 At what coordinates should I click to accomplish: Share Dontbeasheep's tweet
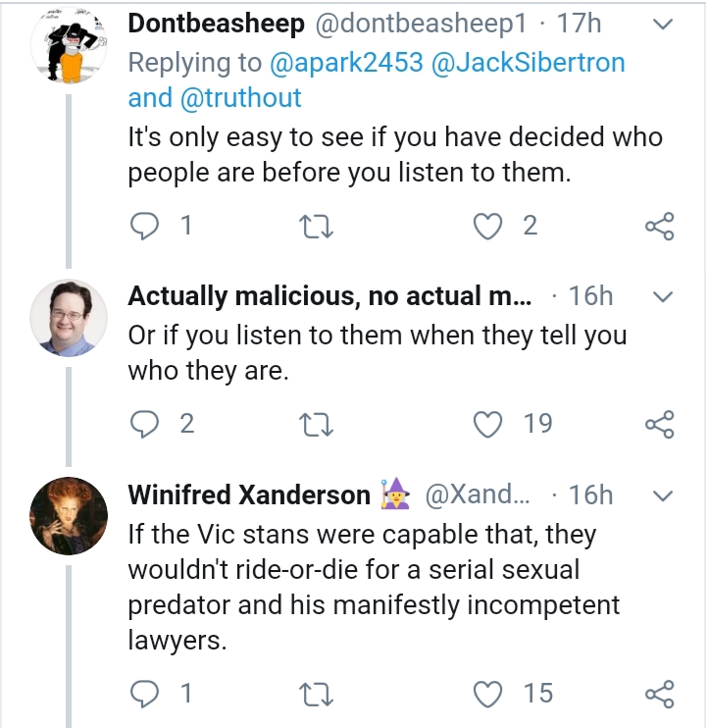660,226
